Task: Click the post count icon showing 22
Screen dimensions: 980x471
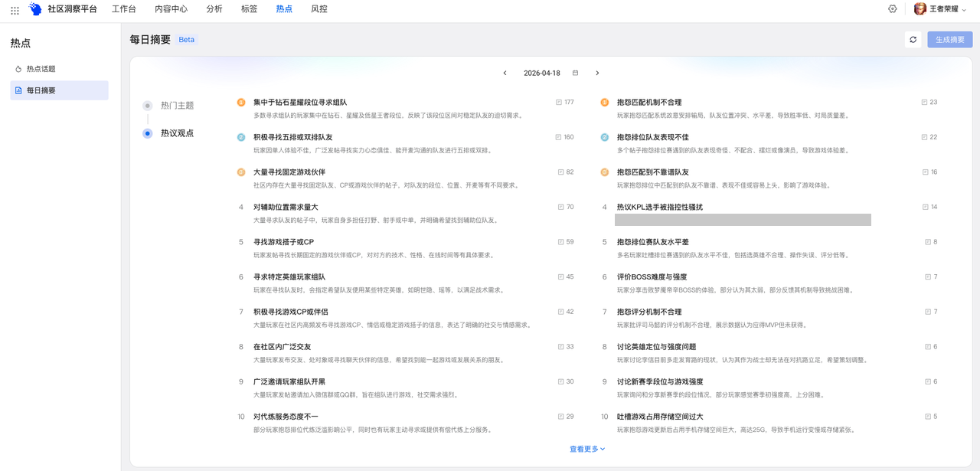Action: tap(925, 137)
